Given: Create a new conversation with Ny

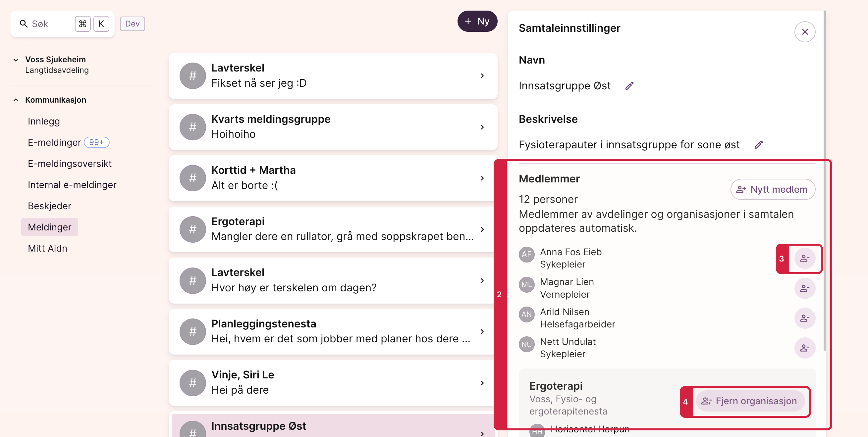Looking at the screenshot, I should point(477,21).
